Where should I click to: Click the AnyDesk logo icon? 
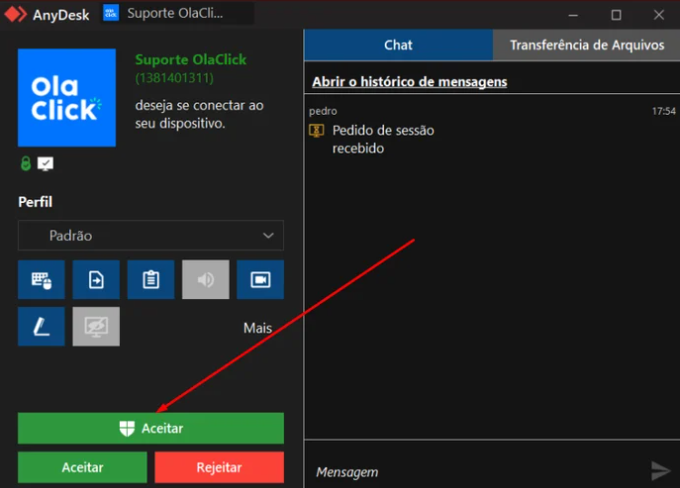15,14
